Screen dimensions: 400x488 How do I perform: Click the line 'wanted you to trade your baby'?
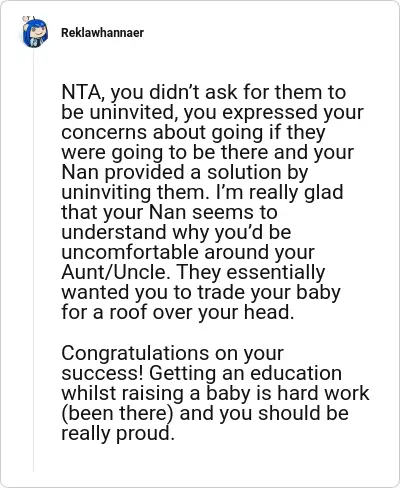[201, 292]
